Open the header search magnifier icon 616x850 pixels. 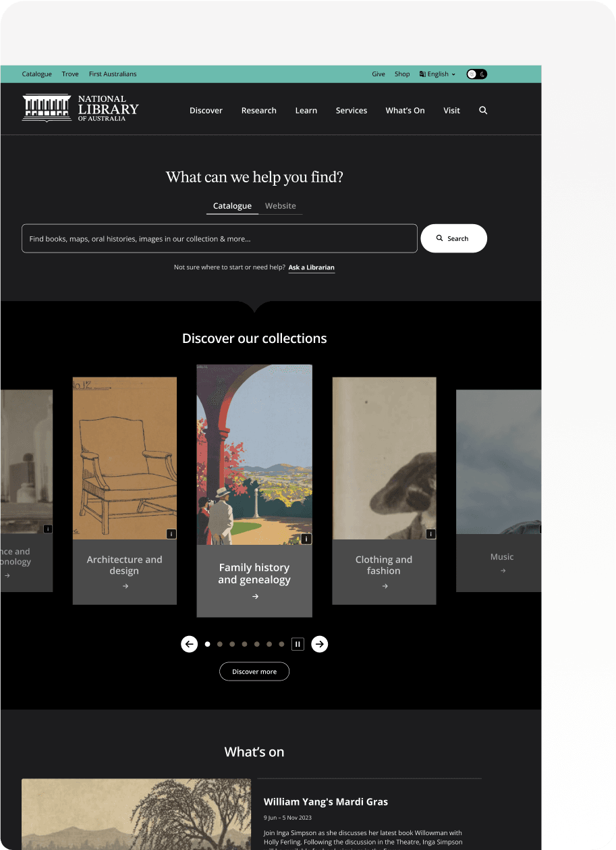[x=483, y=110]
